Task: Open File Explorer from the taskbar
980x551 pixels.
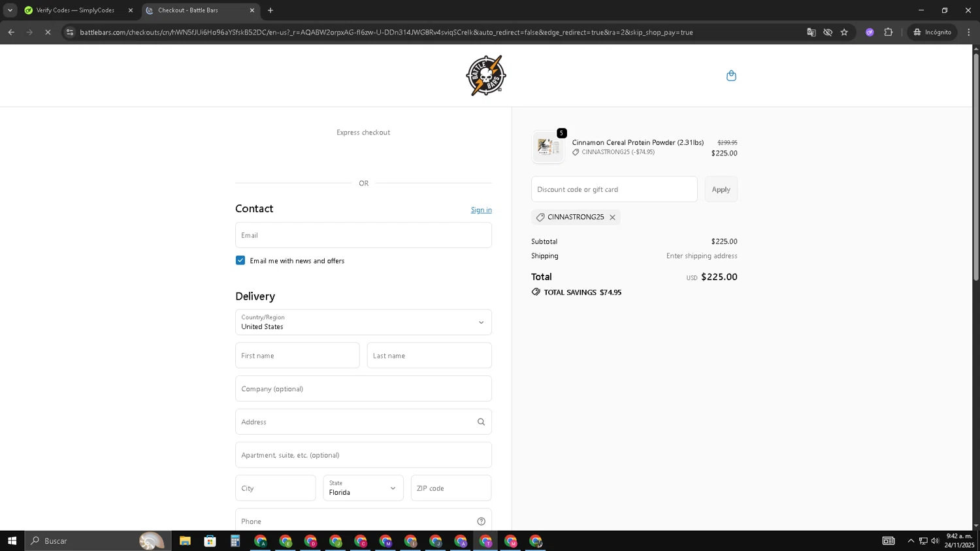Action: 185,541
